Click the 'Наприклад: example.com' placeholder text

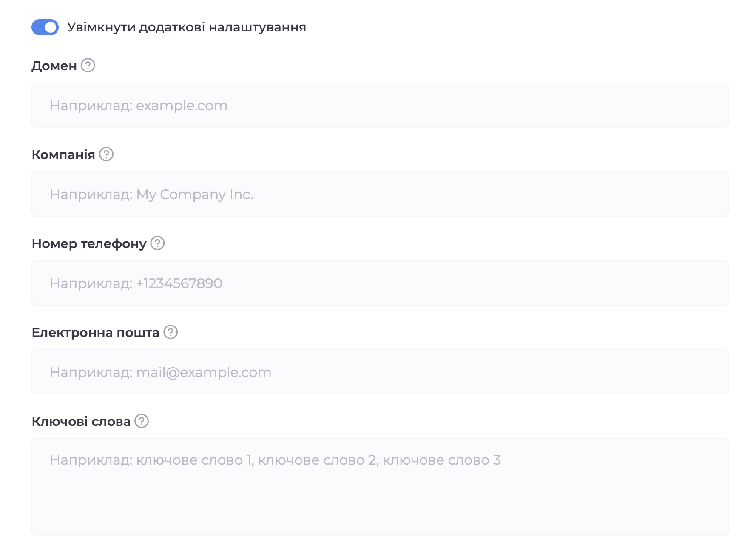tap(139, 106)
